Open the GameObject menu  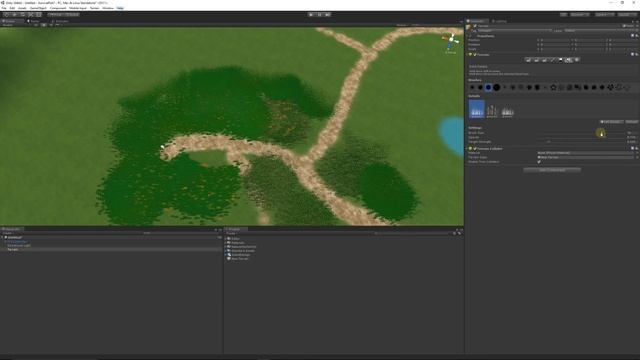coord(38,8)
